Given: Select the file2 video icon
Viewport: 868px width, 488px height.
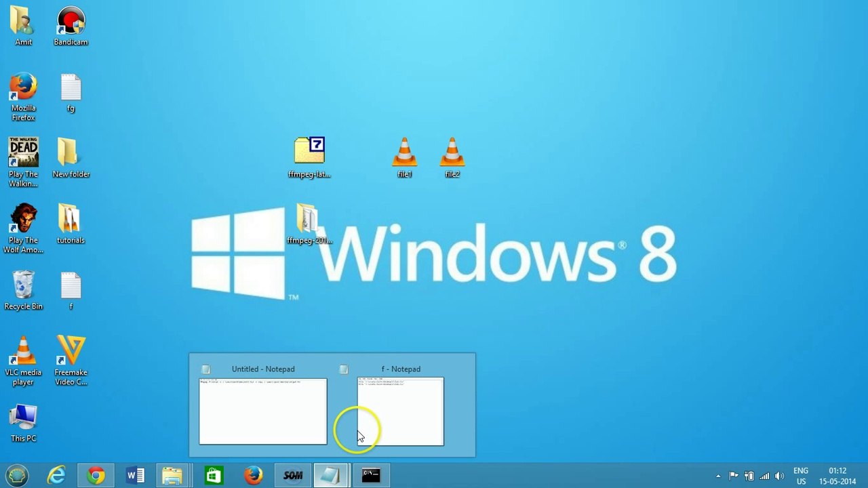Looking at the screenshot, I should click(452, 158).
